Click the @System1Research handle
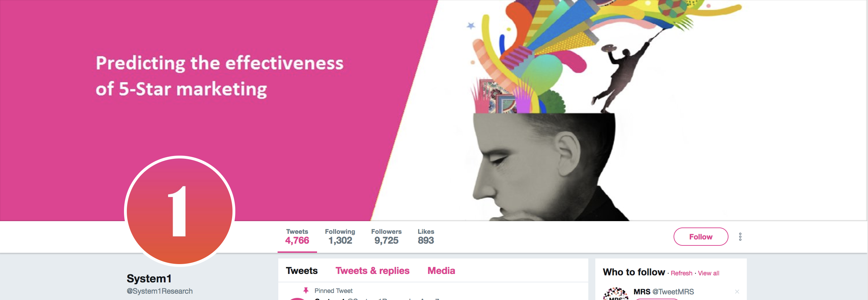The height and width of the screenshot is (300, 868). point(160,291)
